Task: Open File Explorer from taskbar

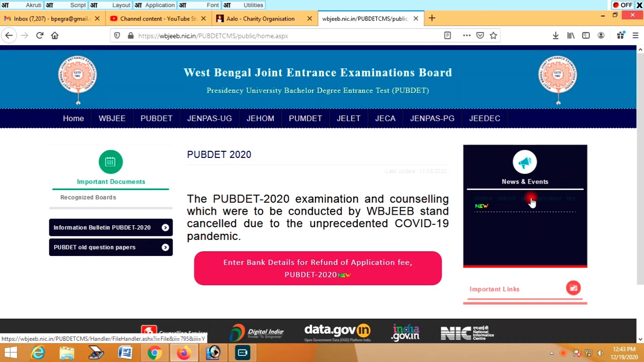Action: [67, 353]
